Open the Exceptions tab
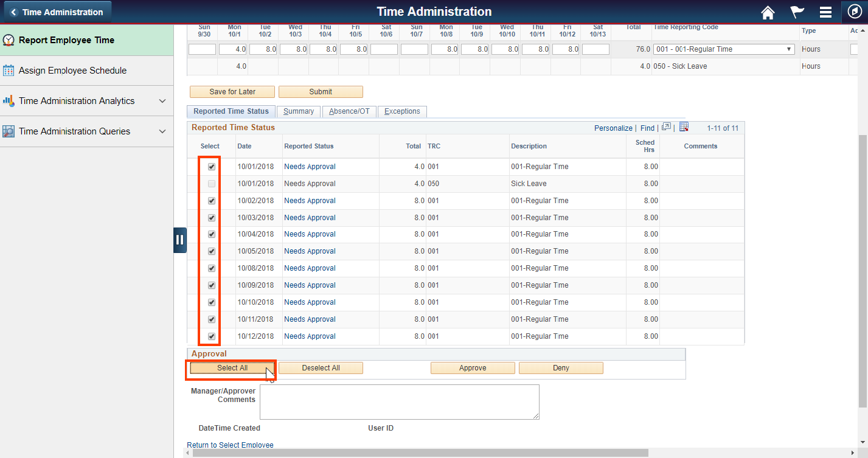The image size is (868, 458). click(x=402, y=111)
